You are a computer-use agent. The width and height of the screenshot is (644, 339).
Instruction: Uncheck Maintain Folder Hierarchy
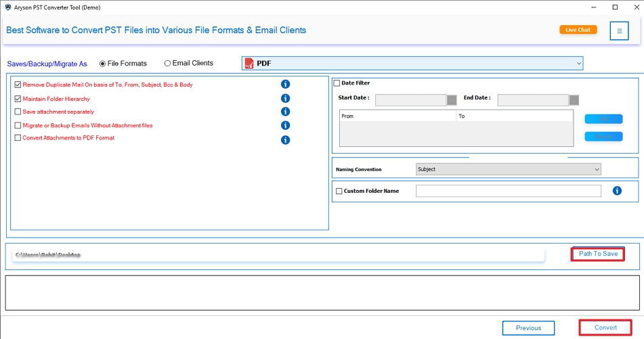point(18,99)
